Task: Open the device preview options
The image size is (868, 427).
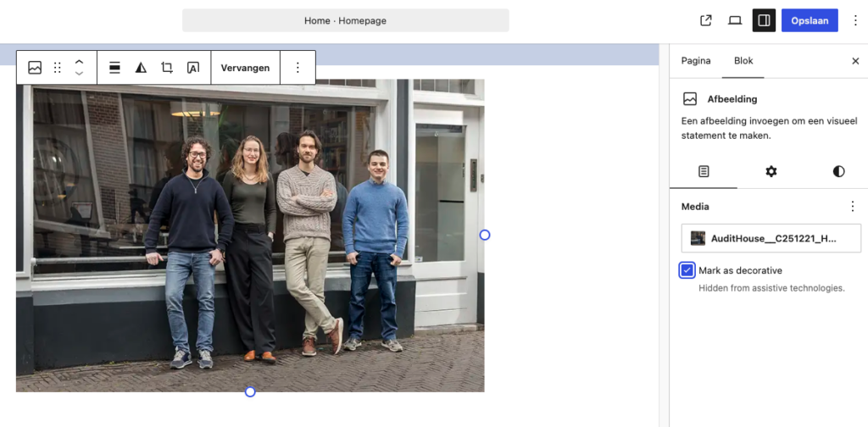Action: click(735, 20)
